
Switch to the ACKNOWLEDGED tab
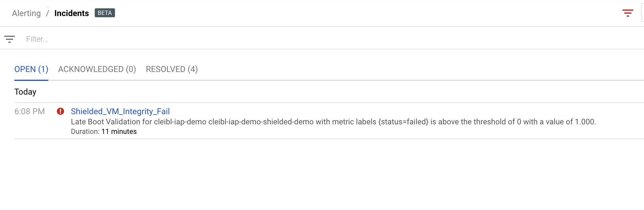pos(97,69)
